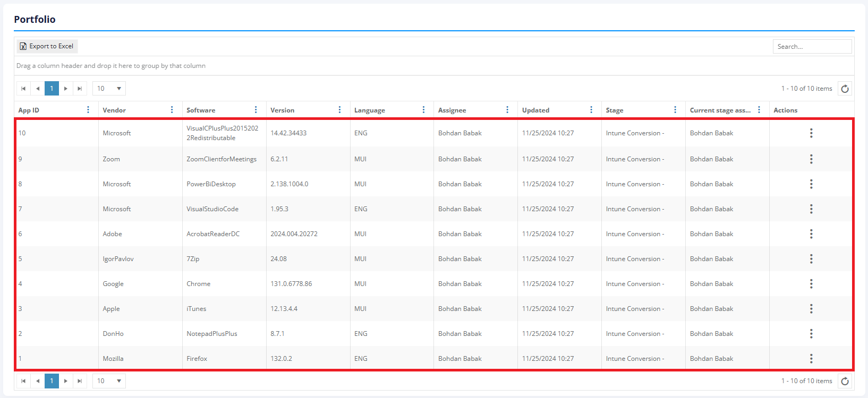The image size is (868, 398).
Task: Sort by Current stage assignee header
Action: pyautogui.click(x=720, y=110)
